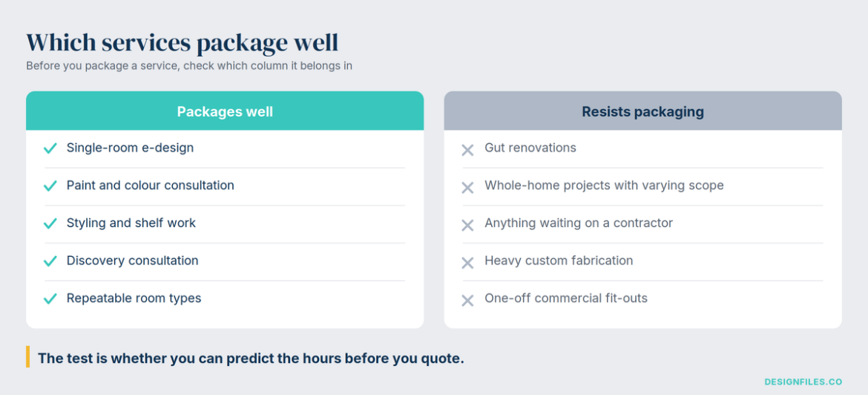This screenshot has height=395, width=868.
Task: Click the X icon beside Gut renovations
Action: (x=468, y=149)
